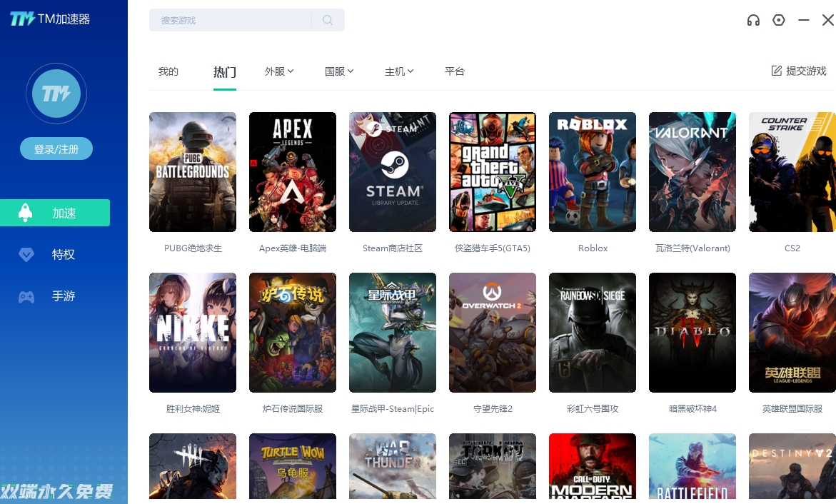Open the 星际战甲 Warframe cover
836x504 pixels.
pyautogui.click(x=393, y=332)
